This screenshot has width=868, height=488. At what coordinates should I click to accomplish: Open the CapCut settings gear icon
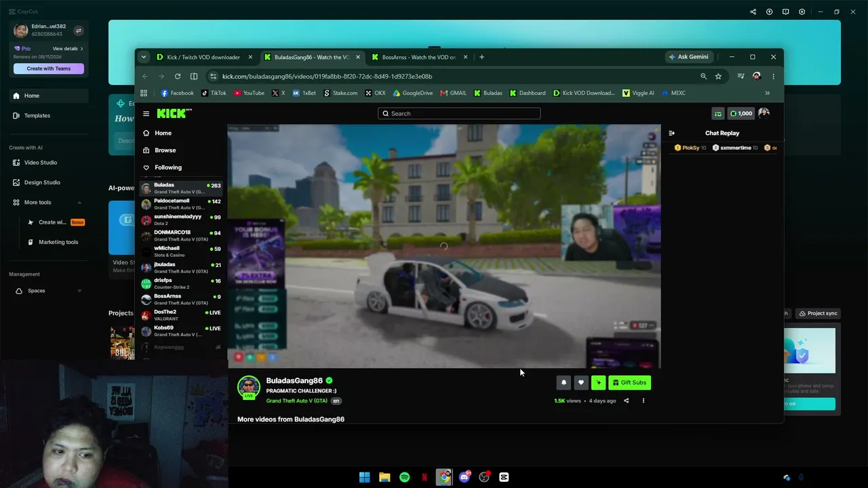(x=802, y=12)
